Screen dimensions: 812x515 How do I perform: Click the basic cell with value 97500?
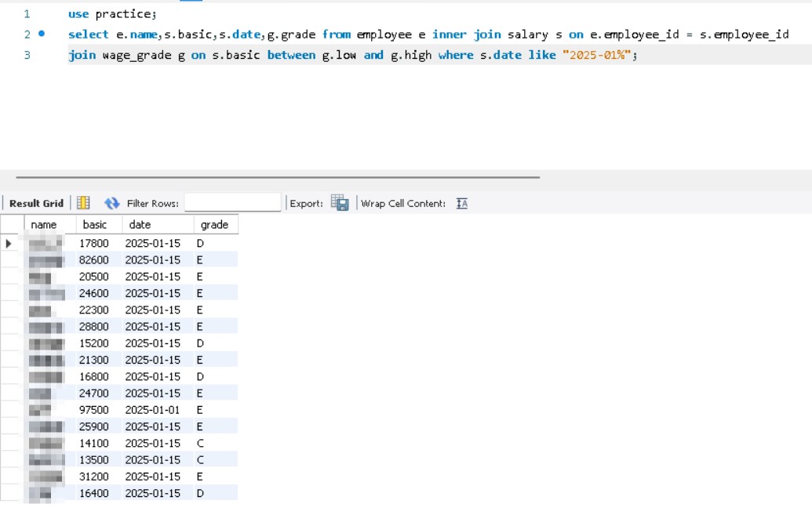[94, 410]
